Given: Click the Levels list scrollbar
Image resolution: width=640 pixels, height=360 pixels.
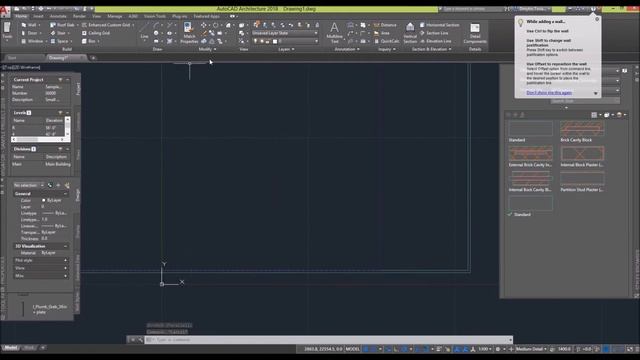Looking at the screenshot, I should coord(67,127).
